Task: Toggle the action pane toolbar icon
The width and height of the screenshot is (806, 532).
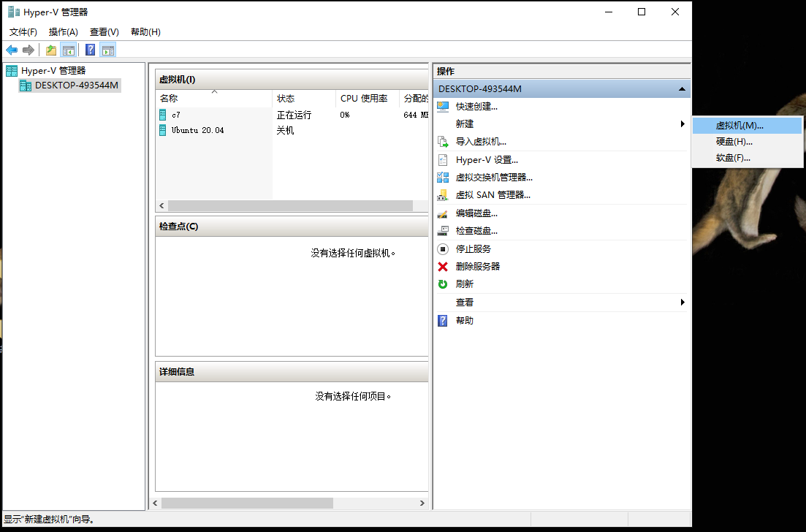Action: pyautogui.click(x=108, y=50)
